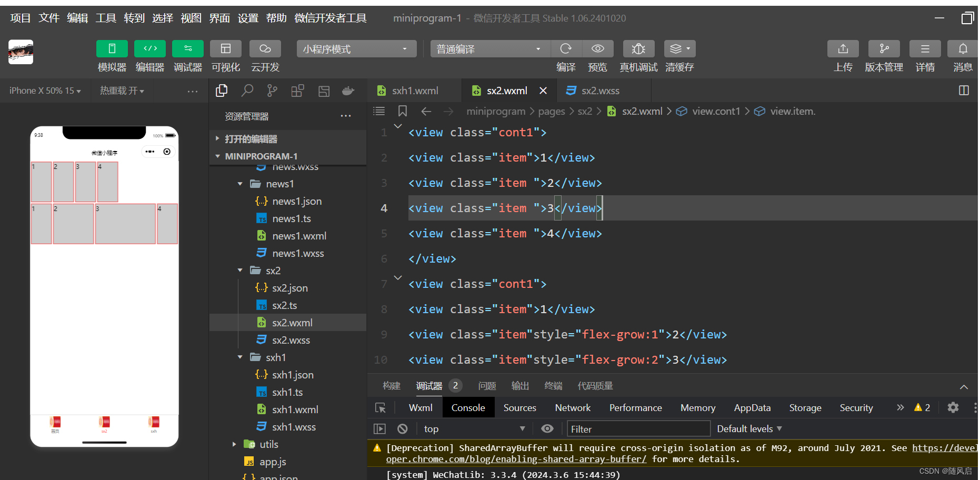980x480 pixels.
Task: Toggle the visual (可视化) panel button
Action: pyautogui.click(x=226, y=49)
